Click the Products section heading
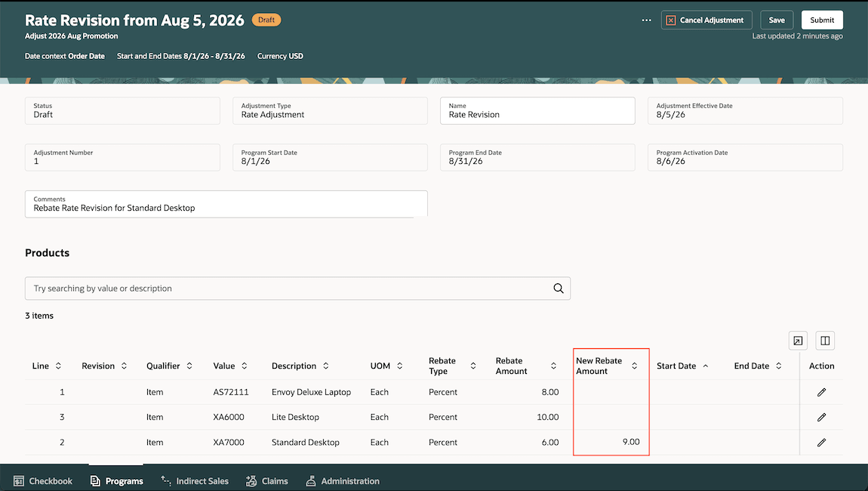Screen dimensions: 868x491 (47, 253)
